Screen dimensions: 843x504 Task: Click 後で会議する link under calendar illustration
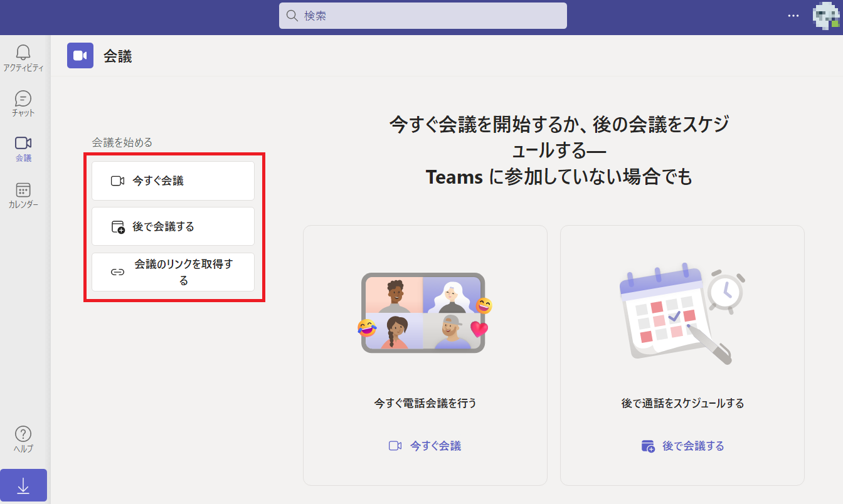[682, 446]
